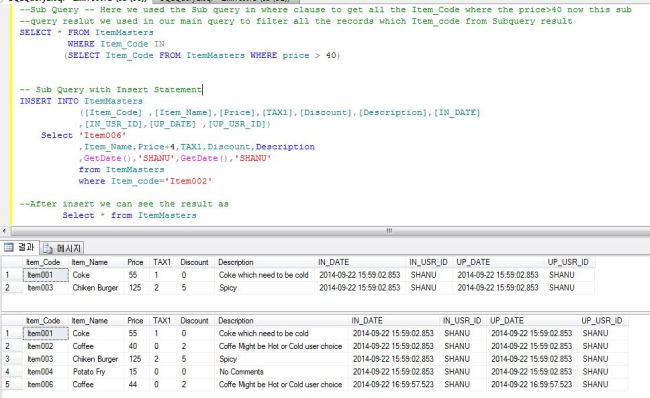Place cursor on the INSERT INTO keyword
Image resolution: width=650 pixels, height=398 pixels.
(49, 101)
